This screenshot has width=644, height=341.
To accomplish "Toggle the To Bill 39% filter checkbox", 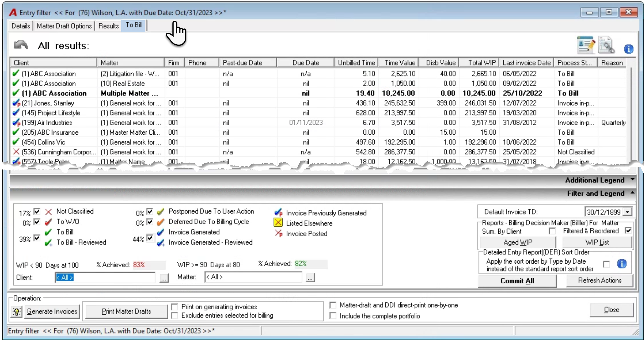I will 37,238.
